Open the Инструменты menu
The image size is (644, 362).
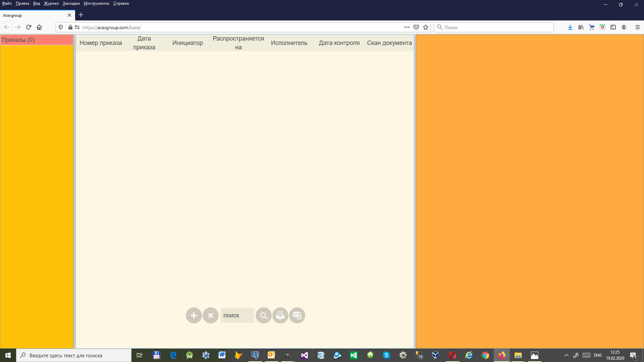coord(97,3)
